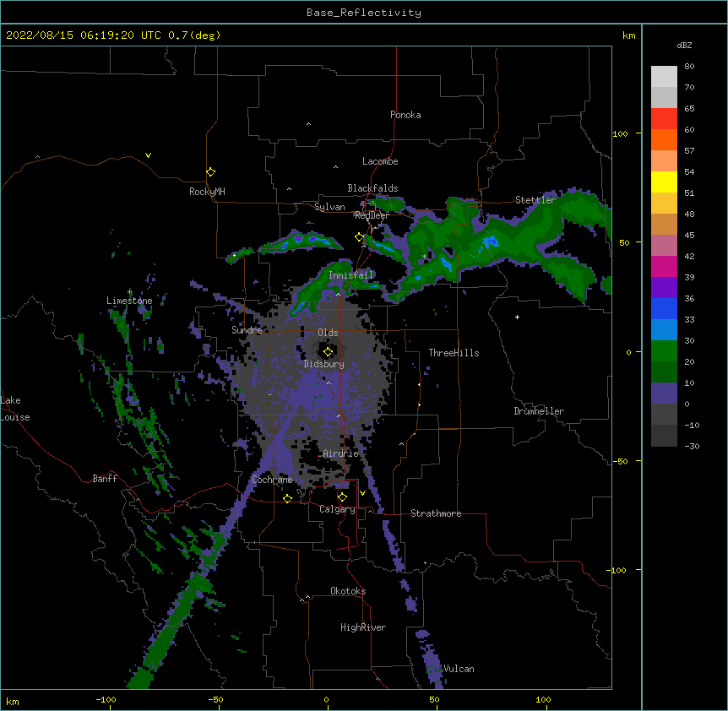The width and height of the screenshot is (728, 711).
Task: Select the Drumheller label
Action: (539, 411)
